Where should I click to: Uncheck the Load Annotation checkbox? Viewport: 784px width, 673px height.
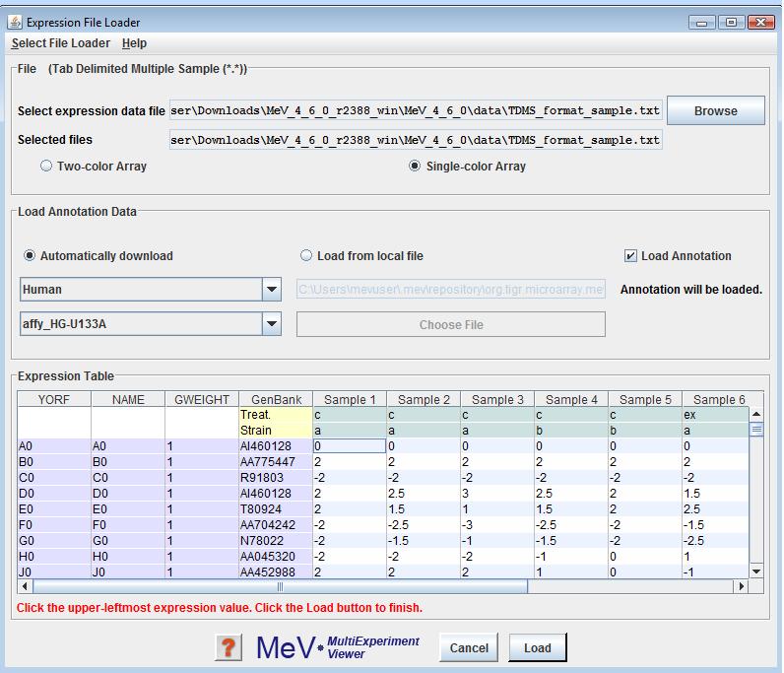[630, 256]
